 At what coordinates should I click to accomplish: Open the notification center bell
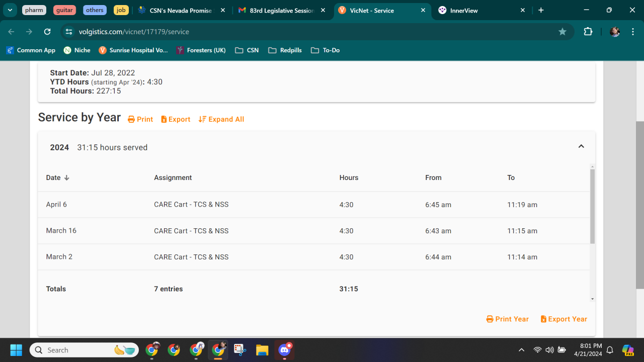pos(610,350)
